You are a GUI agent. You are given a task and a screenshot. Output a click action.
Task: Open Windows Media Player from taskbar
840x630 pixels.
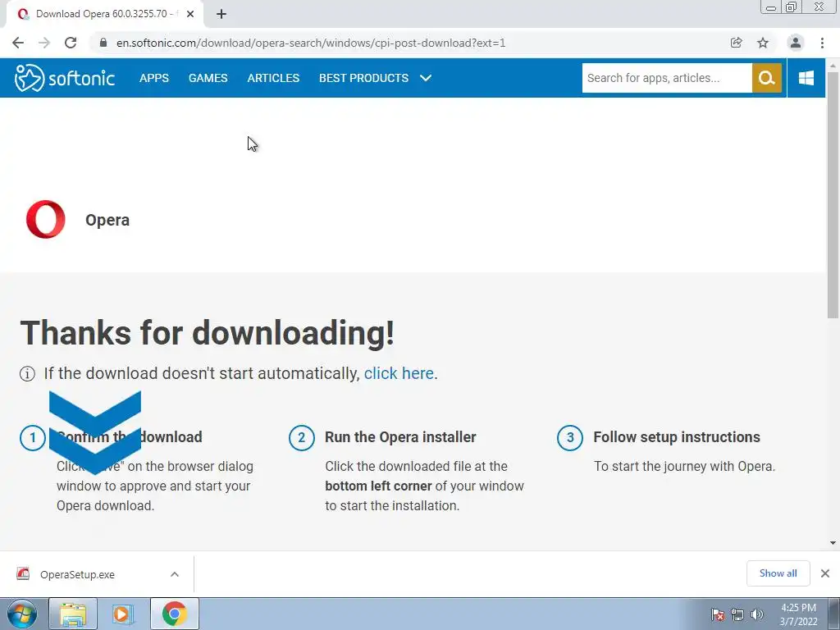pos(123,614)
